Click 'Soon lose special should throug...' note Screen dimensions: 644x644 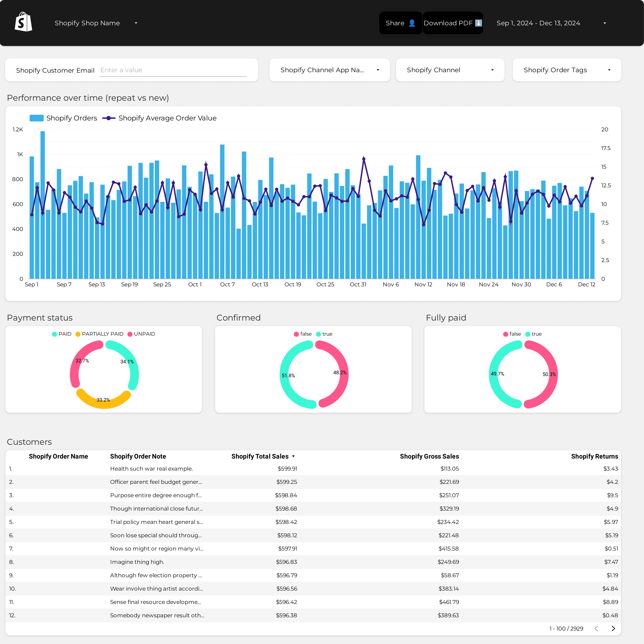point(156,535)
